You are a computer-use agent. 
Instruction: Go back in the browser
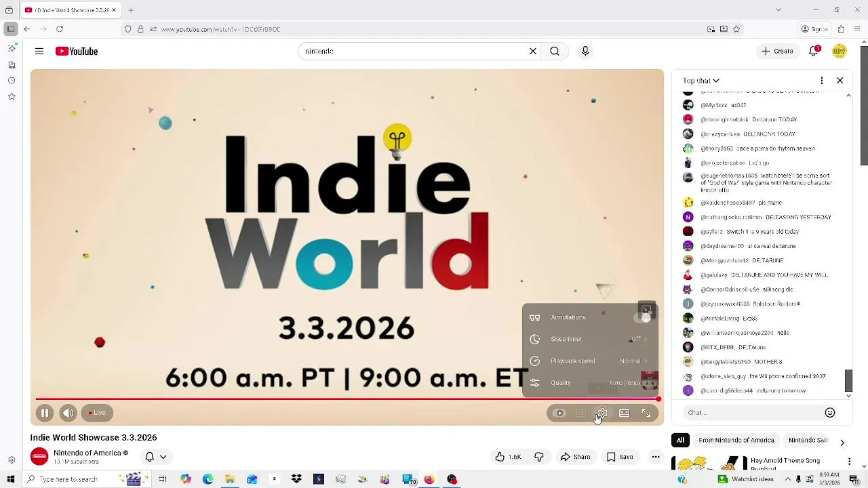(x=27, y=29)
